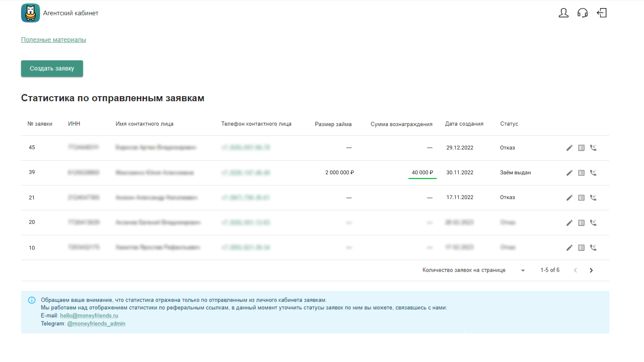The height and width of the screenshot is (362, 644).
Task: Open Полезные материалы link
Action: click(54, 40)
